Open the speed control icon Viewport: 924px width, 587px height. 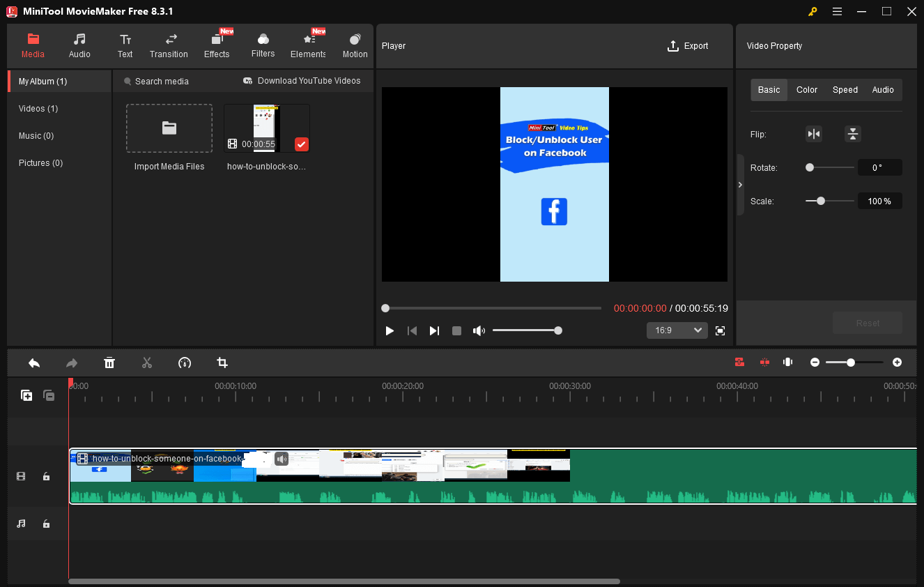pyautogui.click(x=185, y=363)
